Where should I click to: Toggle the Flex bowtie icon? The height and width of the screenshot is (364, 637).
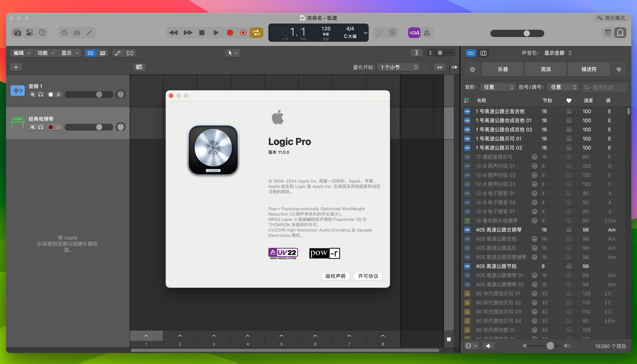(x=130, y=53)
